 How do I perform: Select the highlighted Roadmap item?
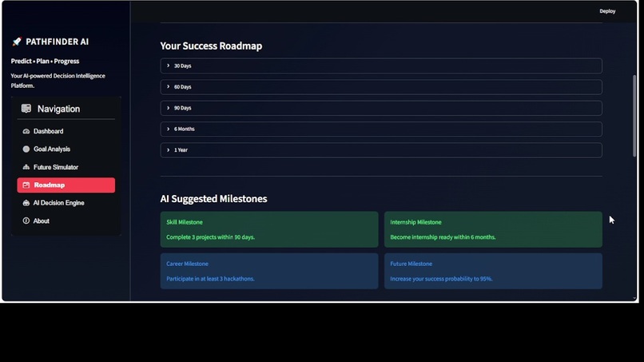pyautogui.click(x=66, y=185)
